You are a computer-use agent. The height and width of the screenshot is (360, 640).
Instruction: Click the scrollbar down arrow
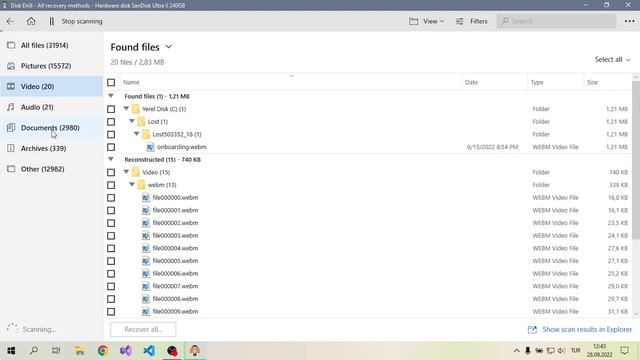[x=636, y=314]
